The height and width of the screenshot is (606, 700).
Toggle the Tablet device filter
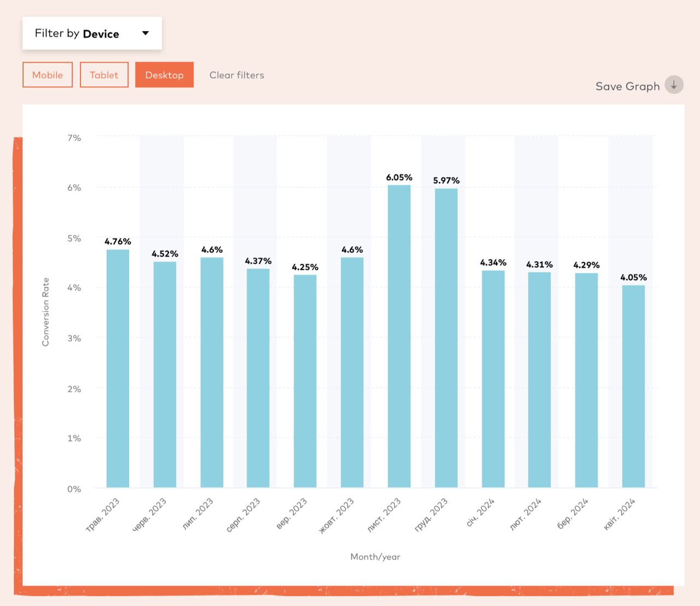pyautogui.click(x=104, y=75)
